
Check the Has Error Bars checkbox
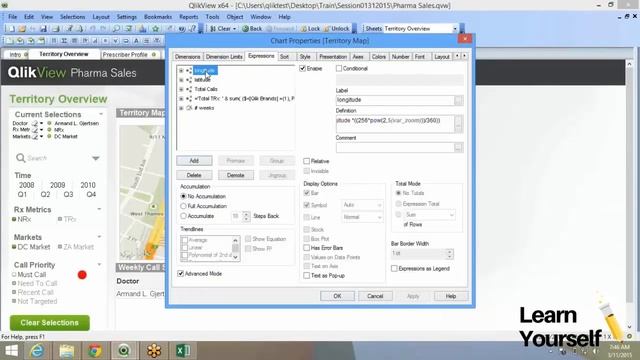(307, 248)
